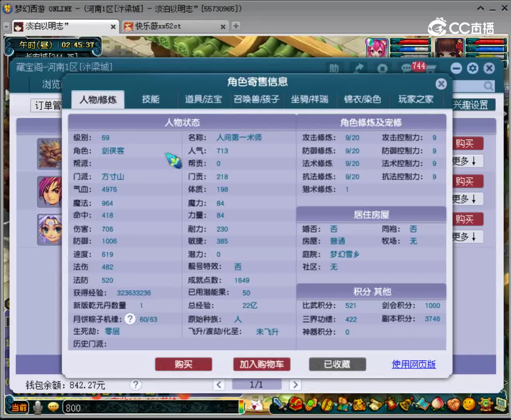This screenshot has height=420, width=511.
Task: Click the pet's blue mana bar
Action: tap(410, 49)
